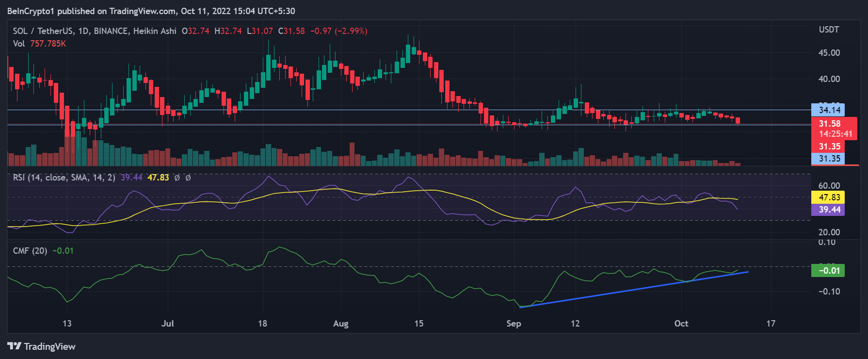Click the Oct date on time axis
Screen dimensions: 868x359
click(x=681, y=324)
